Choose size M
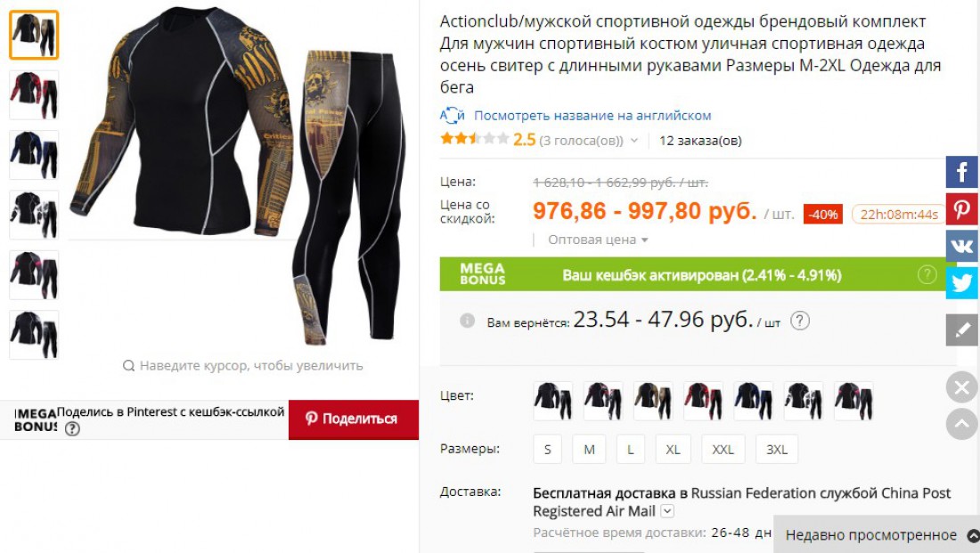Viewport: 980px width, 553px height. (590, 450)
